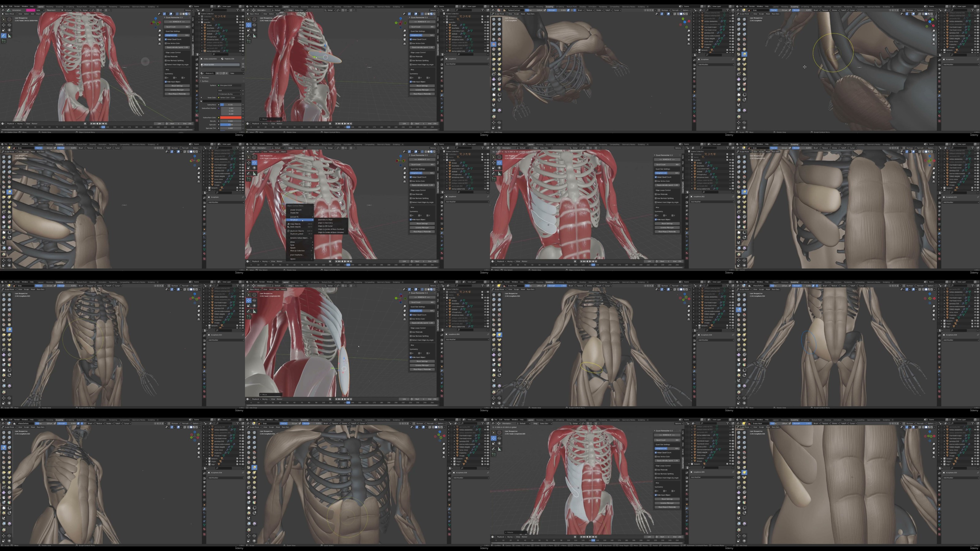Open the Placement 3D Cursor dropdown
The image size is (980, 551).
pyautogui.click(x=68, y=10)
